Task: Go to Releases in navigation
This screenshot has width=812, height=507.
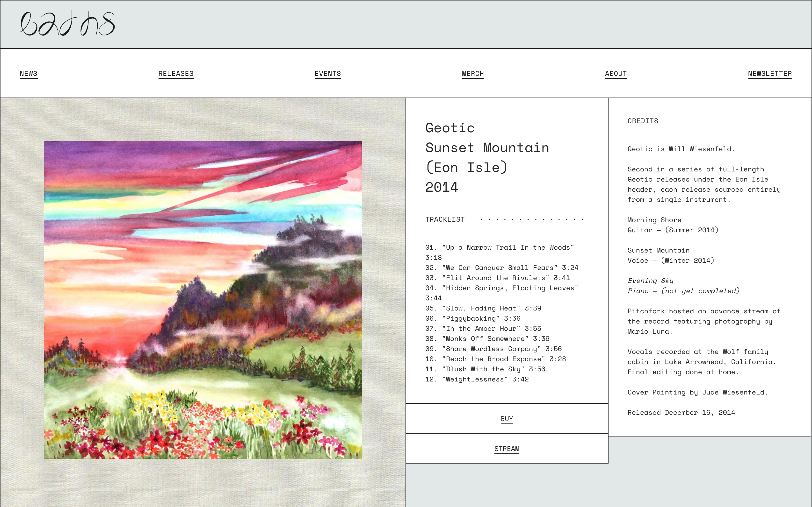Action: coord(176,73)
